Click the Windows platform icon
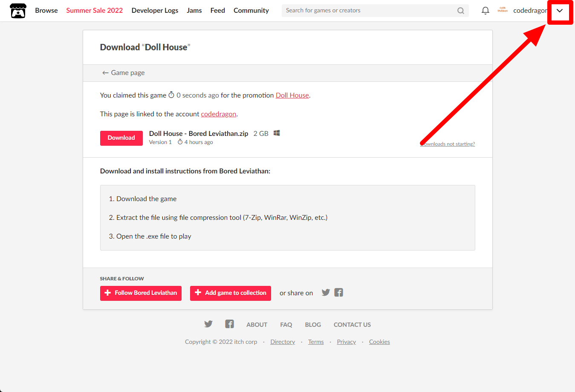 point(277,133)
